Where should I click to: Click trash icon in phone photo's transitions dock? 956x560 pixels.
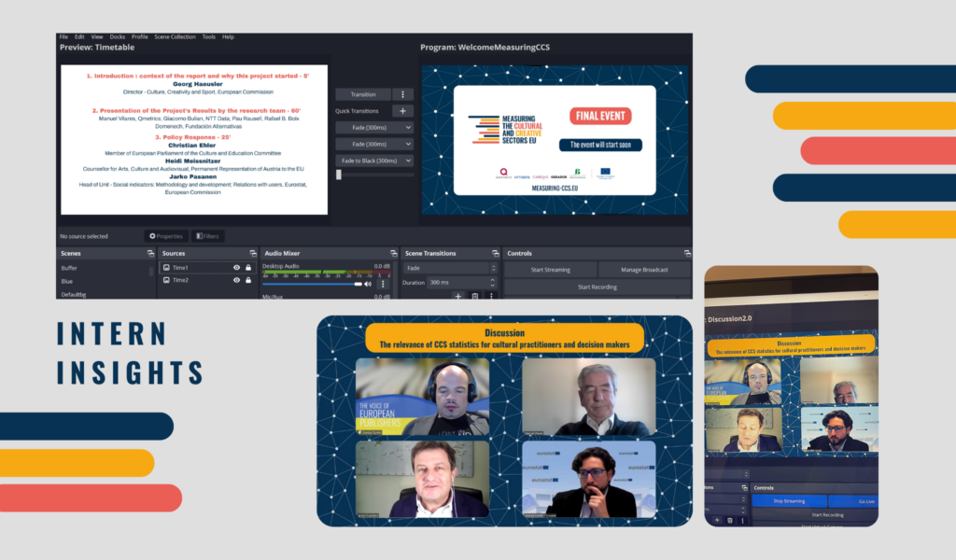tap(730, 521)
